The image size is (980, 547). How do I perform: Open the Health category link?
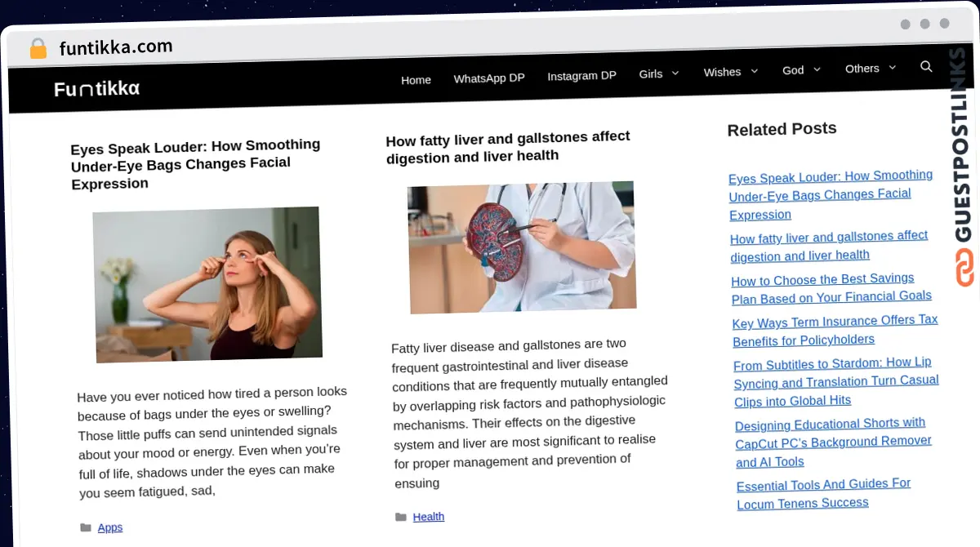[428, 516]
